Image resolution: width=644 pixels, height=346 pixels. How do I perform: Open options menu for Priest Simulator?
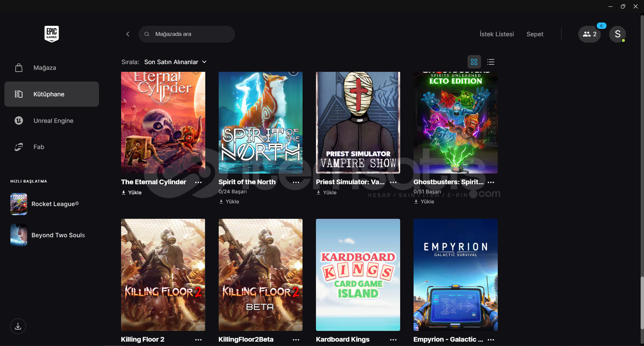pos(393,182)
